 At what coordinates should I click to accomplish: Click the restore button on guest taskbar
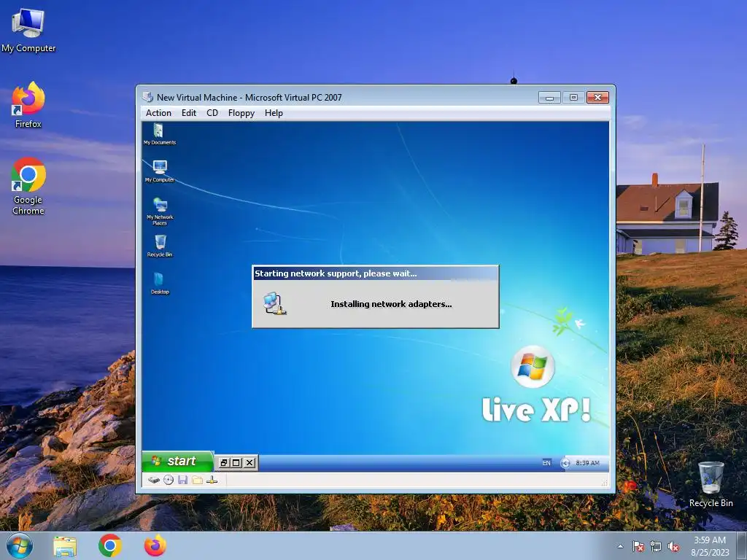(223, 462)
